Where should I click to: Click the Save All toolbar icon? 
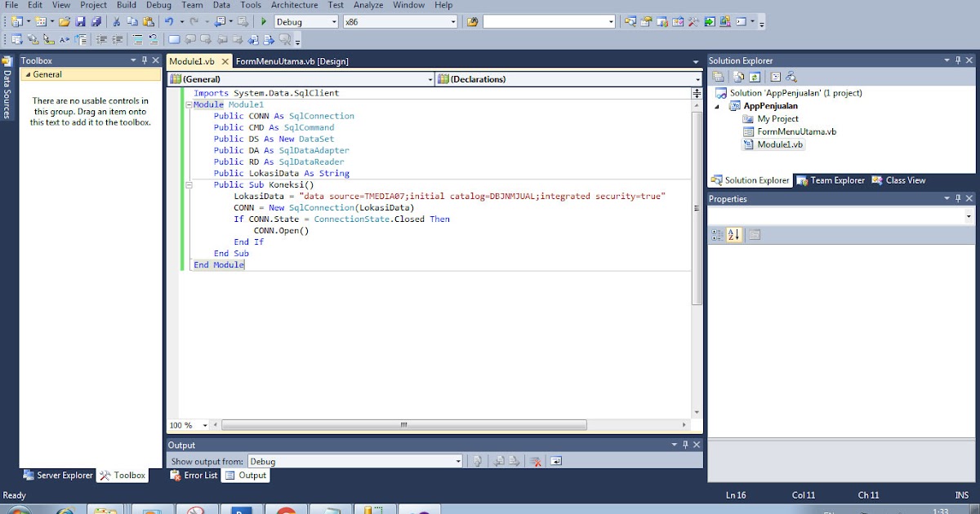point(96,22)
